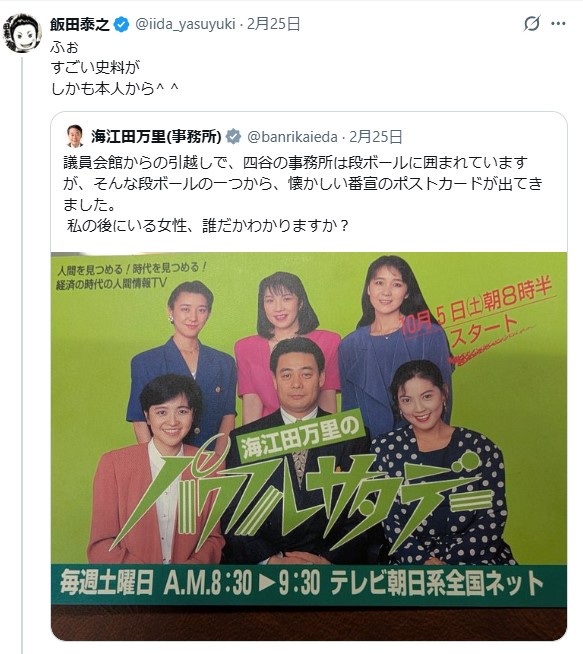Open the @iida_yasuyuki handle link
This screenshot has width=583, height=654.
[x=185, y=24]
